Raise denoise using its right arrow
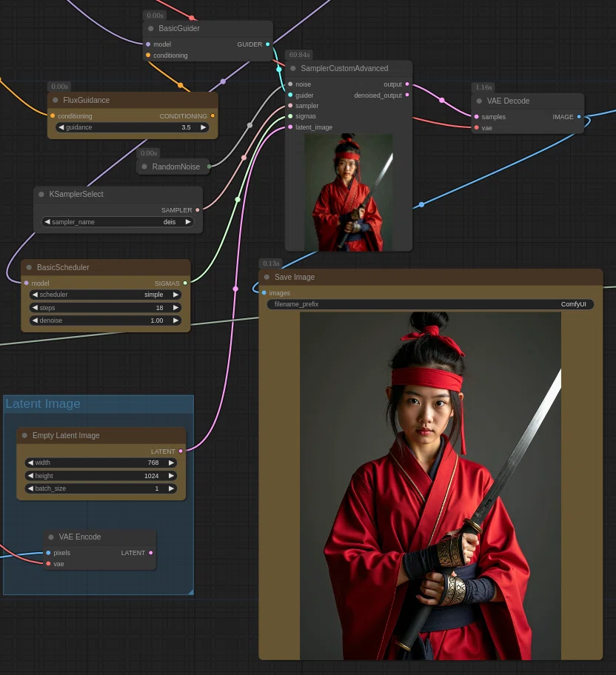The image size is (616, 675). click(175, 320)
